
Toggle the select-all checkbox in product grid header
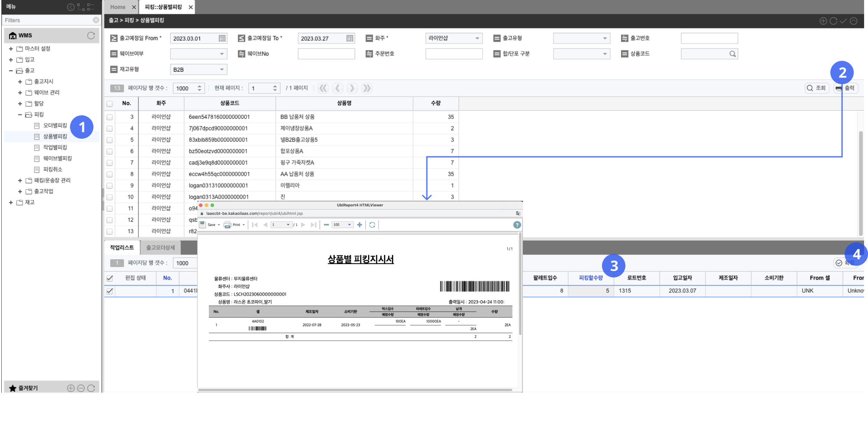click(109, 104)
